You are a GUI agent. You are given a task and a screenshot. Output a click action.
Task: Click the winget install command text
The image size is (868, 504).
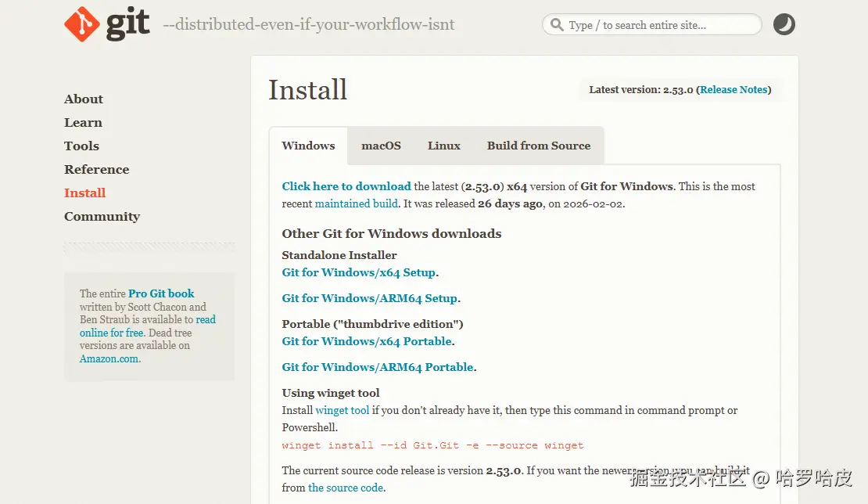pyautogui.click(x=432, y=445)
